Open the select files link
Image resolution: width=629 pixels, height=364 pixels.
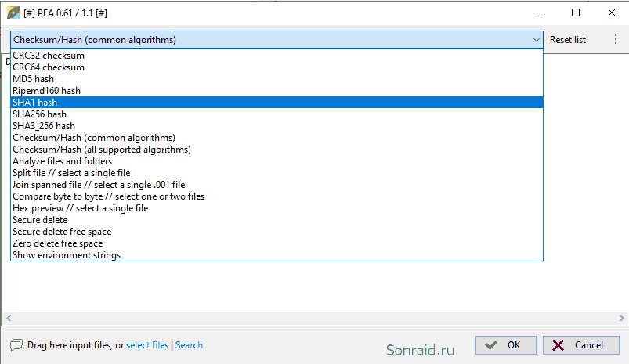[147, 345]
